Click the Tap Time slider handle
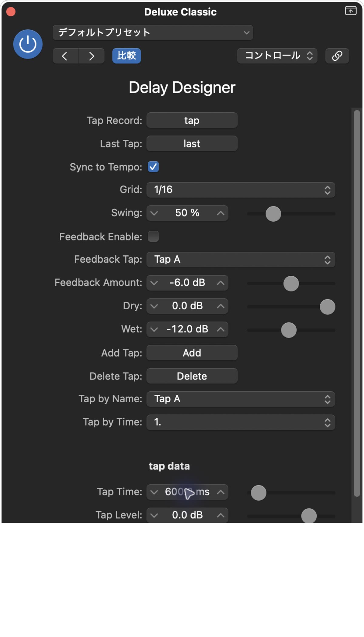 coord(259,493)
